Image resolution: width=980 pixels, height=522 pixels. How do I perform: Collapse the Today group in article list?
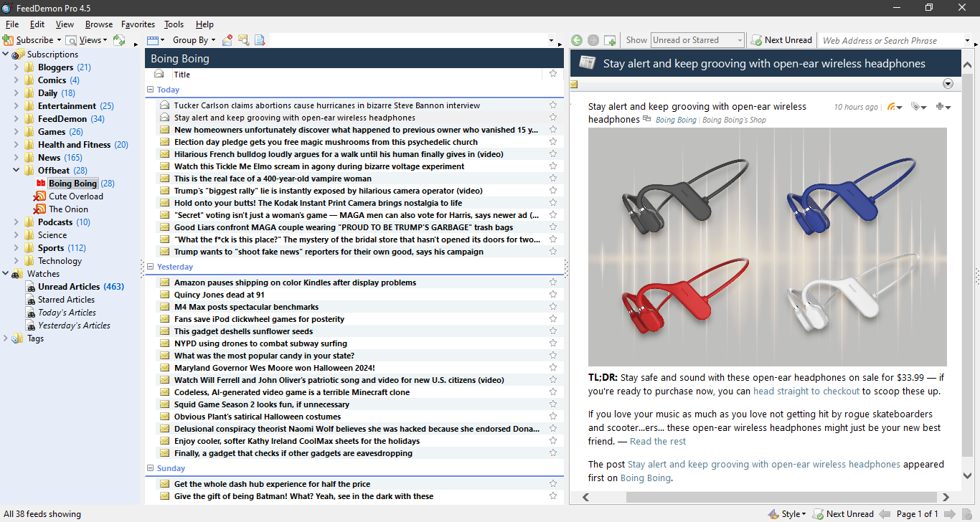(x=151, y=90)
